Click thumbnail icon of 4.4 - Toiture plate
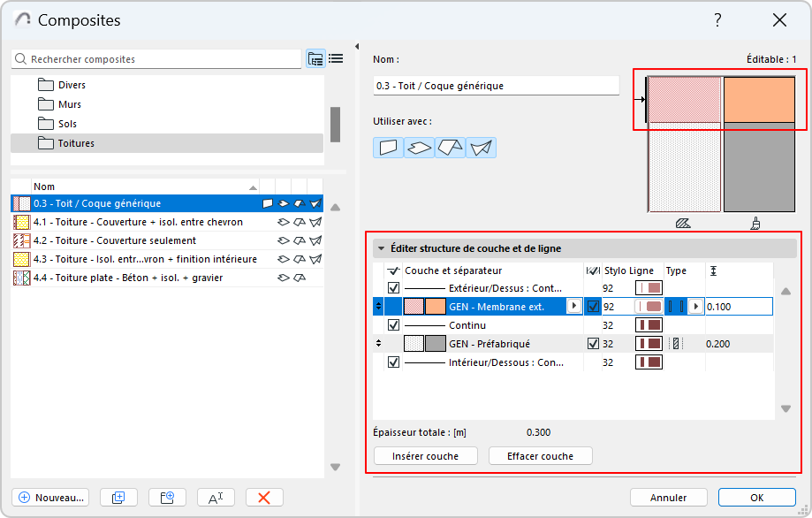812x518 pixels. pyautogui.click(x=21, y=278)
